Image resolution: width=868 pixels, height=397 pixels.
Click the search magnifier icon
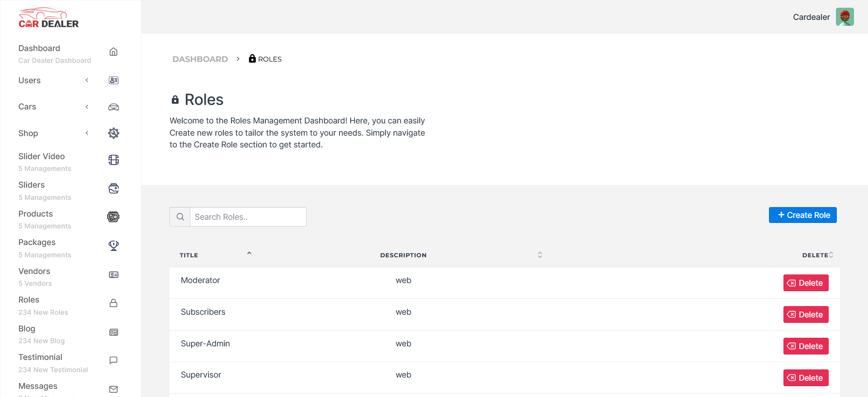(x=180, y=217)
